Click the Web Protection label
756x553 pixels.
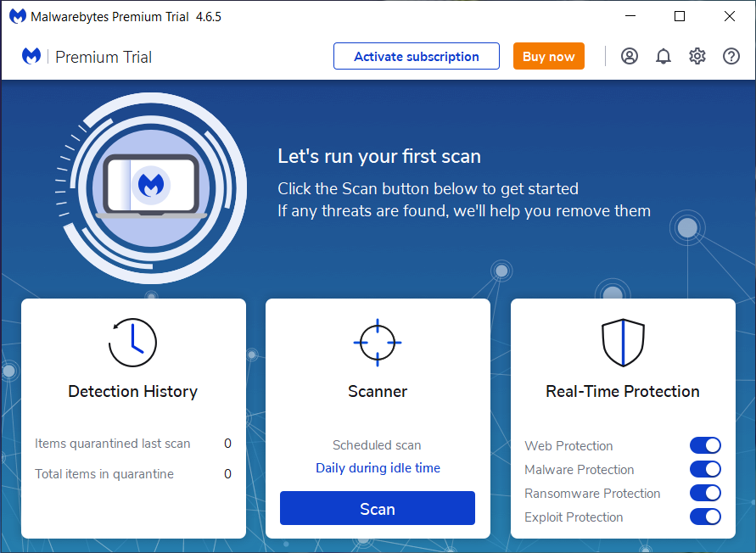(x=568, y=445)
